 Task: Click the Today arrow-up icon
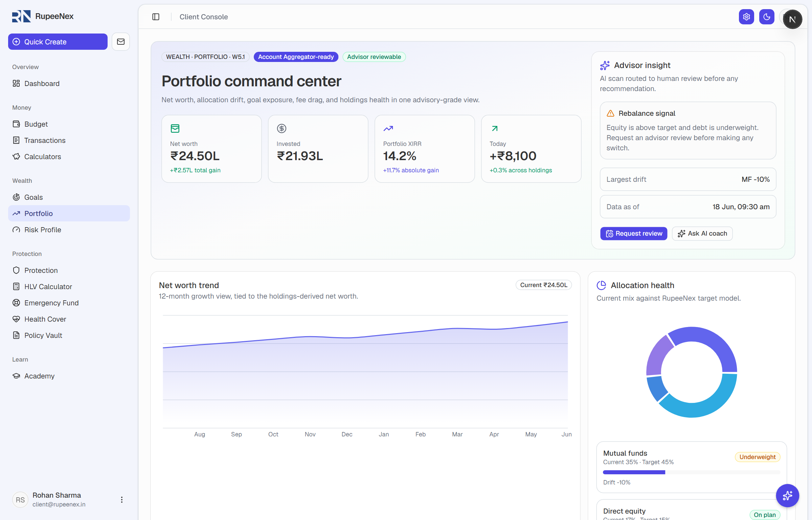coord(495,128)
